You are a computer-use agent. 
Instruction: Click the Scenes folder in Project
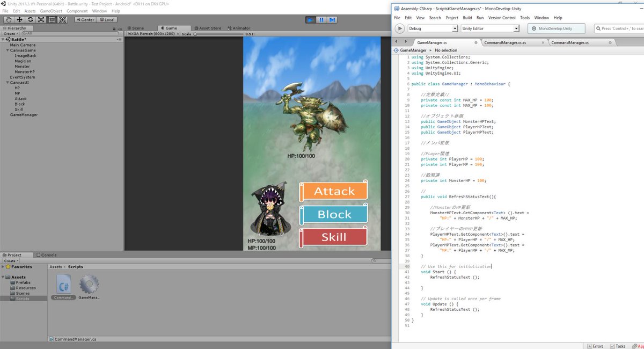click(x=22, y=293)
